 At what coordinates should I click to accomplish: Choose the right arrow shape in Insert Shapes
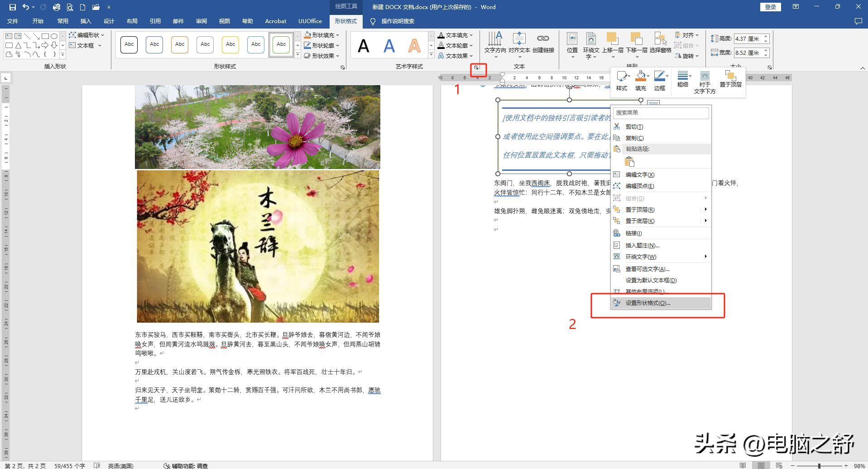click(x=45, y=45)
